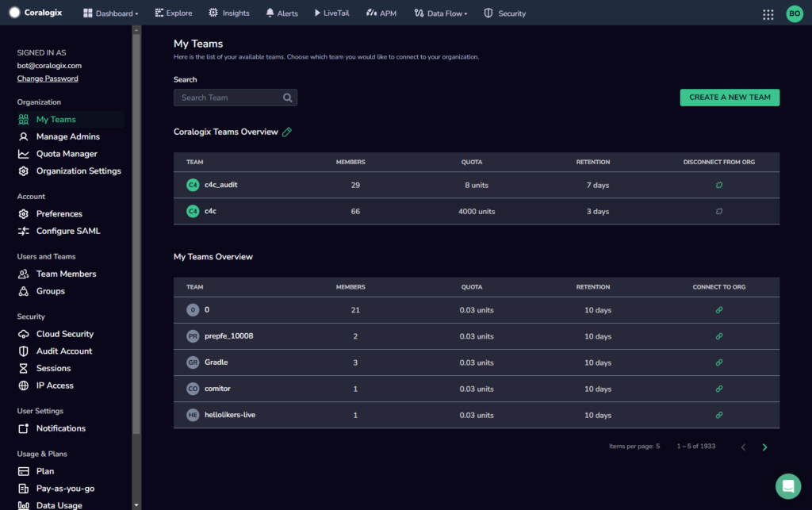Select the Gradle team name
The height and width of the screenshot is (510, 812).
[216, 362]
